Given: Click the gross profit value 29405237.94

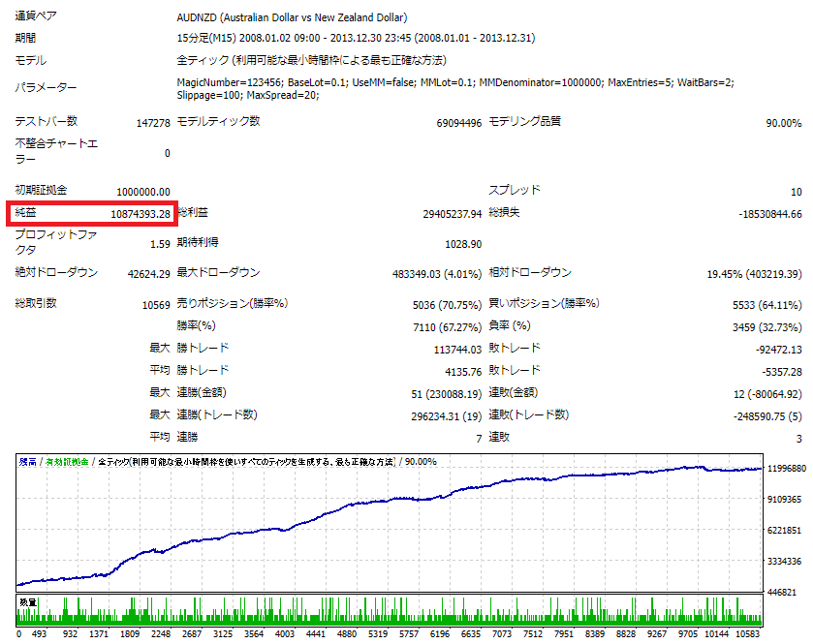Looking at the screenshot, I should pos(453,214).
